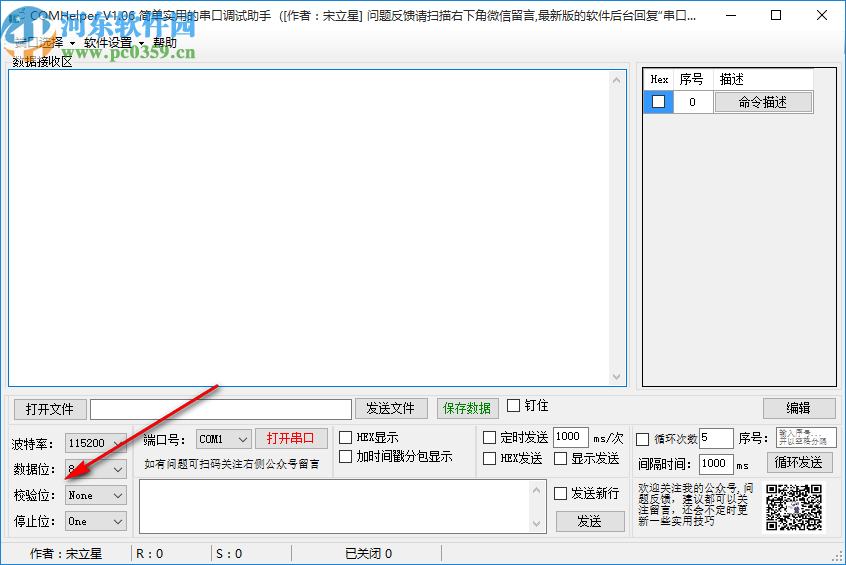
Task: Enable 加时间戳分包显示 checkbox
Action: (345, 457)
